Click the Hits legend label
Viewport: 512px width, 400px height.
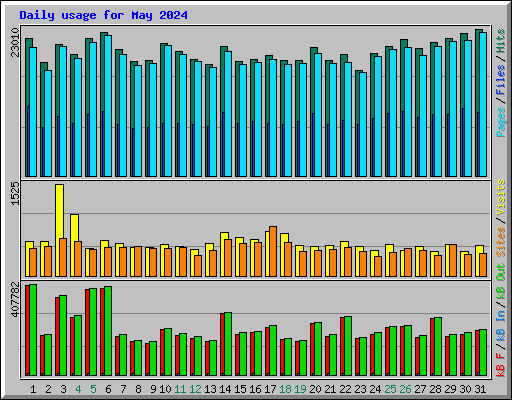pyautogui.click(x=501, y=41)
